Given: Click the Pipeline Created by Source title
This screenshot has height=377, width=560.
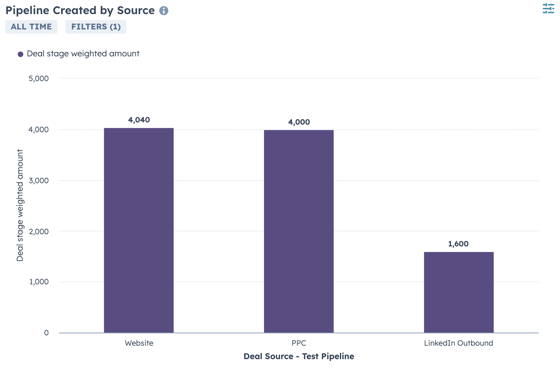Looking at the screenshot, I should pos(80,10).
